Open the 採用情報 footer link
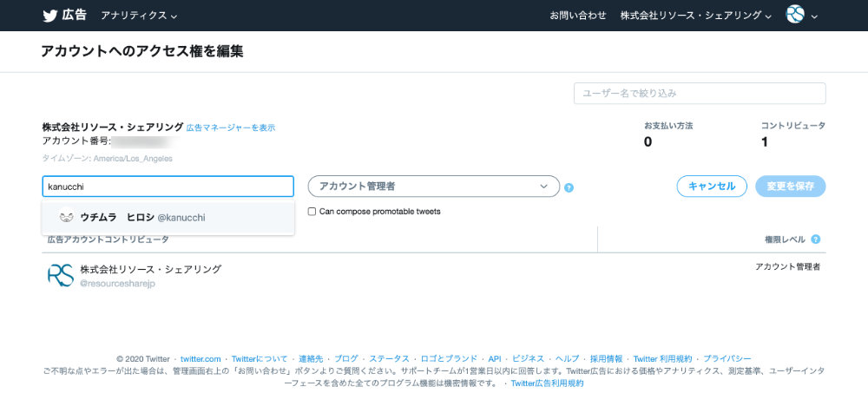The height and width of the screenshot is (393, 868). click(x=606, y=358)
